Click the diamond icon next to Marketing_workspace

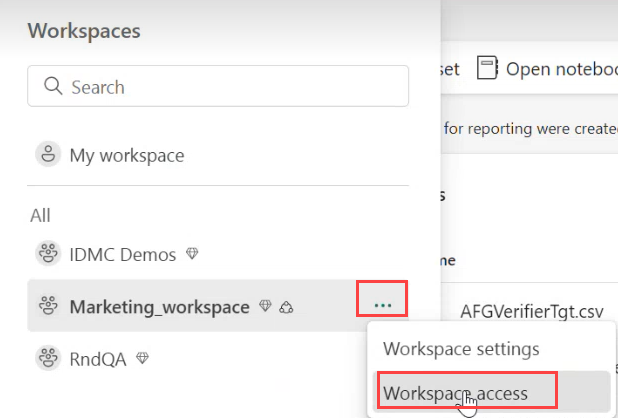point(265,305)
